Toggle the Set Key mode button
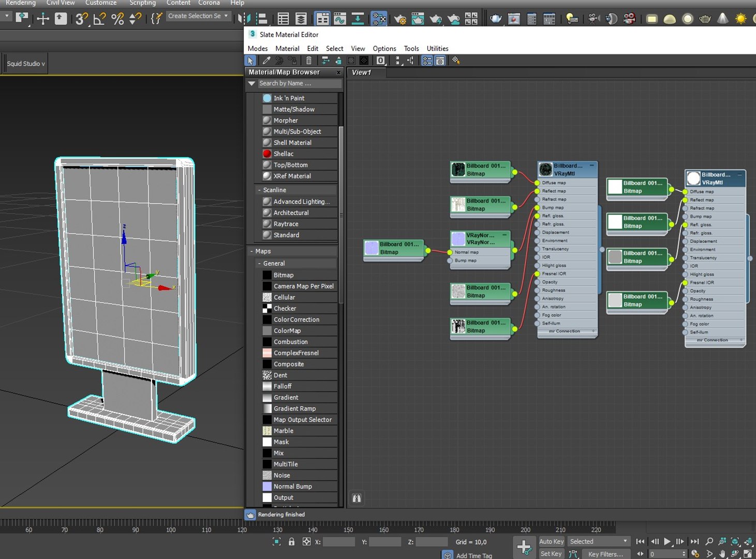756x559 pixels. [x=551, y=554]
